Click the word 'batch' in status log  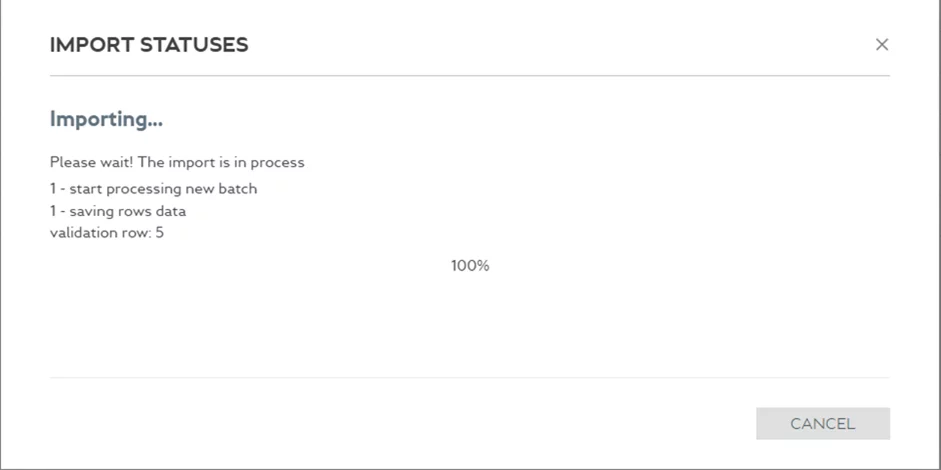[238, 188]
